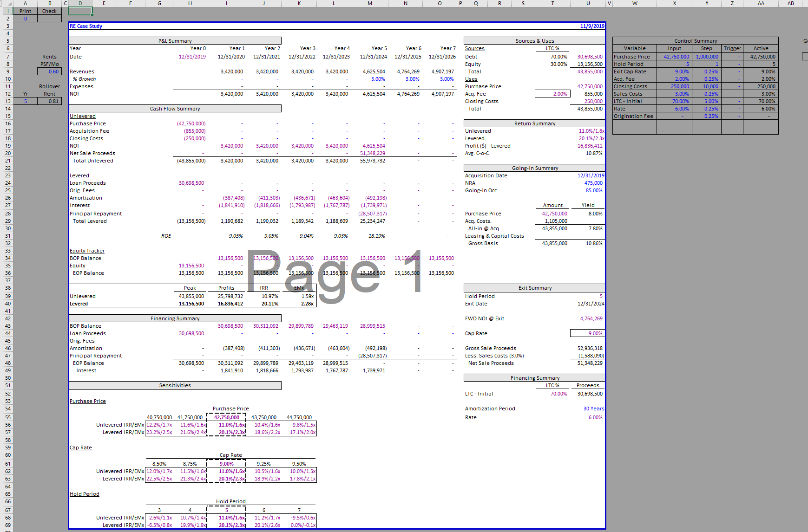The height and width of the screenshot is (532, 808).
Task: Click the row 31 header
Action: pyautogui.click(x=8, y=236)
